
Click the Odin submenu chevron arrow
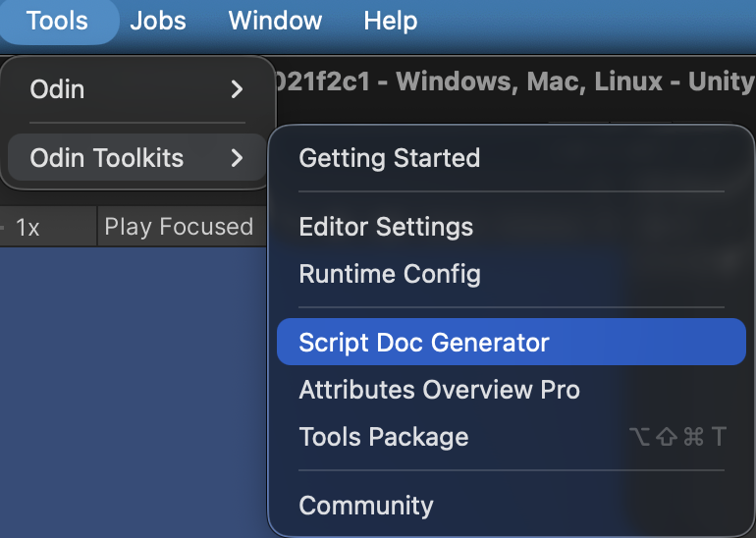237,89
